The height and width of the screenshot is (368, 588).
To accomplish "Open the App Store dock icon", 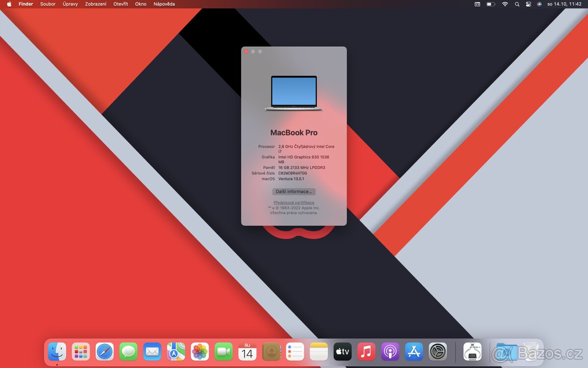I will (414, 352).
